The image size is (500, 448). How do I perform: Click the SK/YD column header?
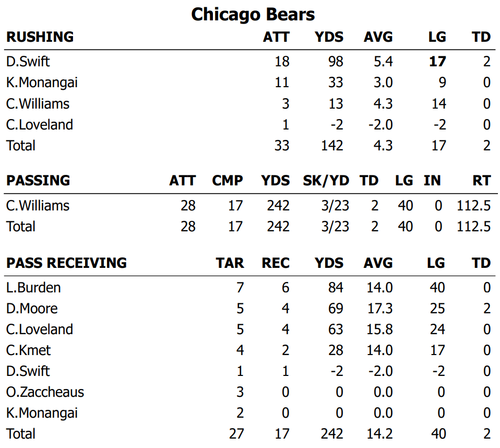click(326, 181)
